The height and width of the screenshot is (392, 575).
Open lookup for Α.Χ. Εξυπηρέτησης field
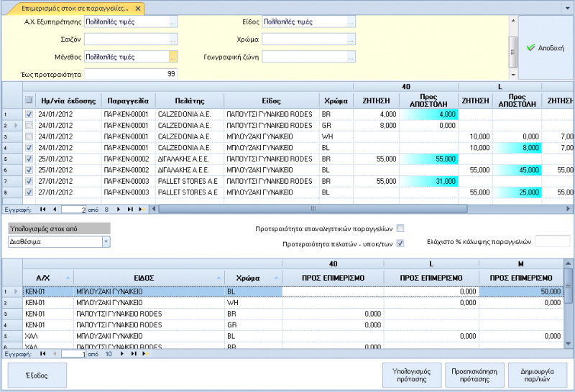173,22
